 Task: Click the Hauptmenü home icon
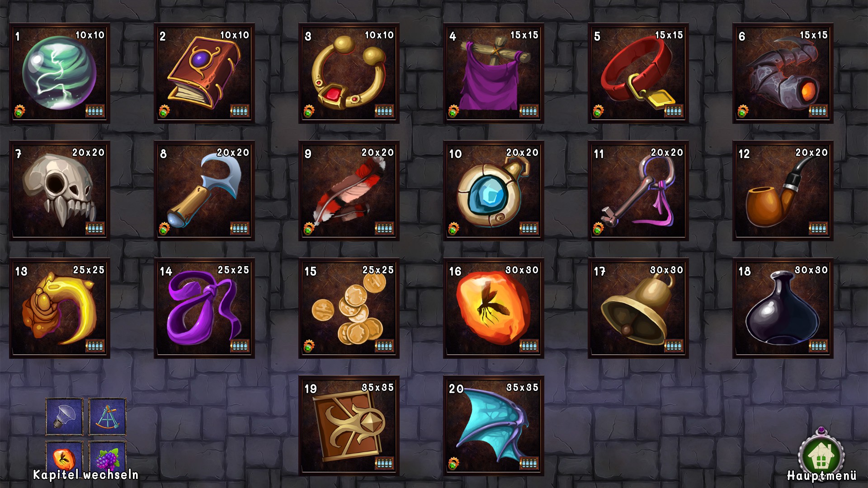click(x=821, y=454)
